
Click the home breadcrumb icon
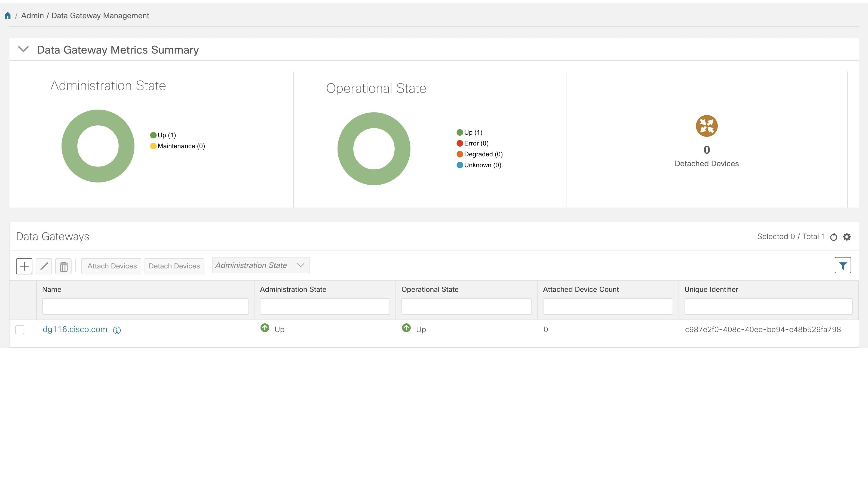[x=8, y=15]
